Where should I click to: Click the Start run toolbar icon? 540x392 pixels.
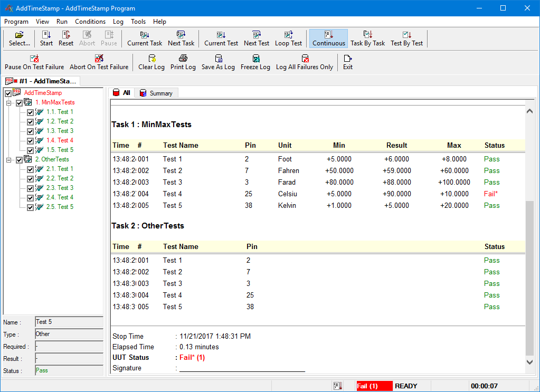[46, 39]
